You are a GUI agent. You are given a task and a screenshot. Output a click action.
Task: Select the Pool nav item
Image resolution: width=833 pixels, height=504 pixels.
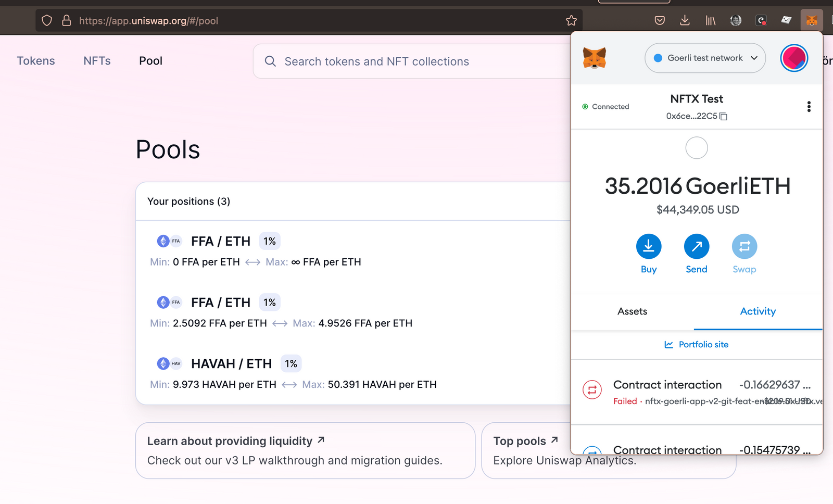coord(150,61)
